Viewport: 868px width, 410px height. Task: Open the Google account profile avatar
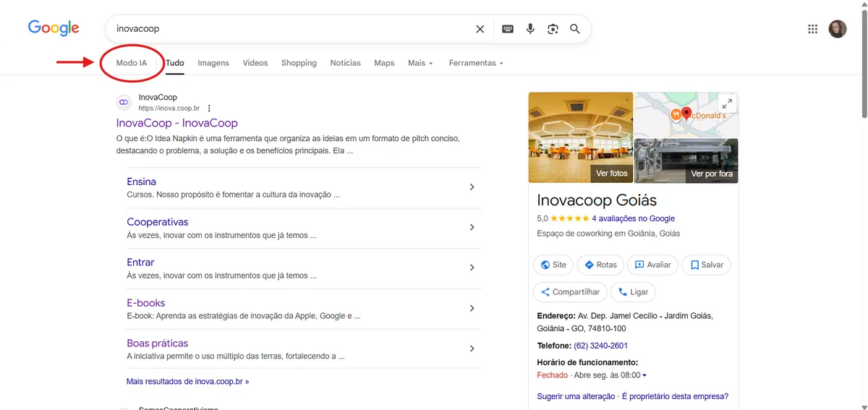point(837,29)
